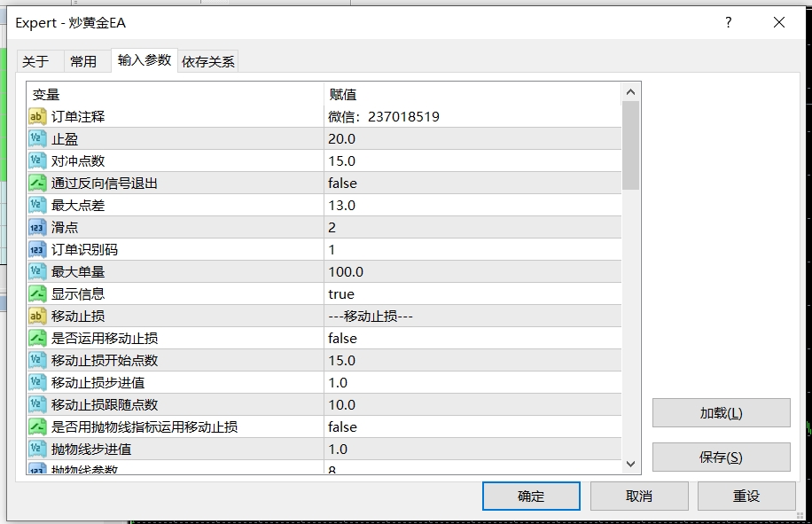The image size is (812, 524).
Task: Toggle the 是否运用移动止损 false value
Action: coord(342,338)
